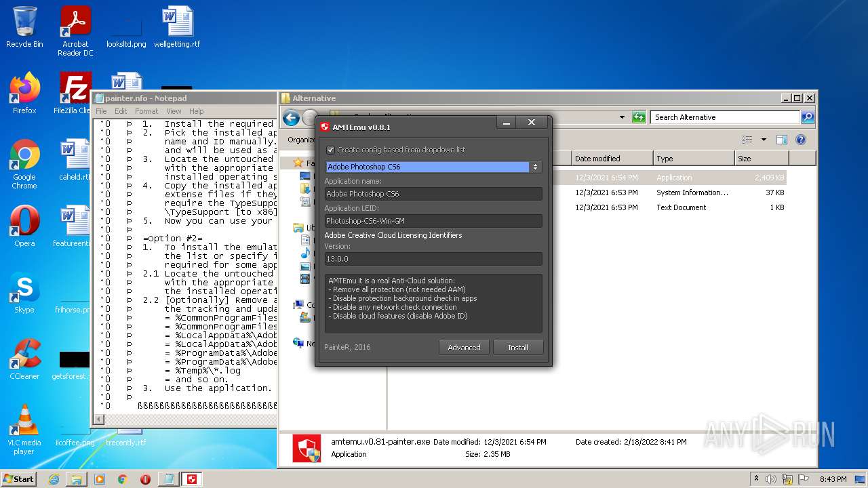Toggle the preview pane icon
The width and height of the screenshot is (868, 488).
point(782,140)
